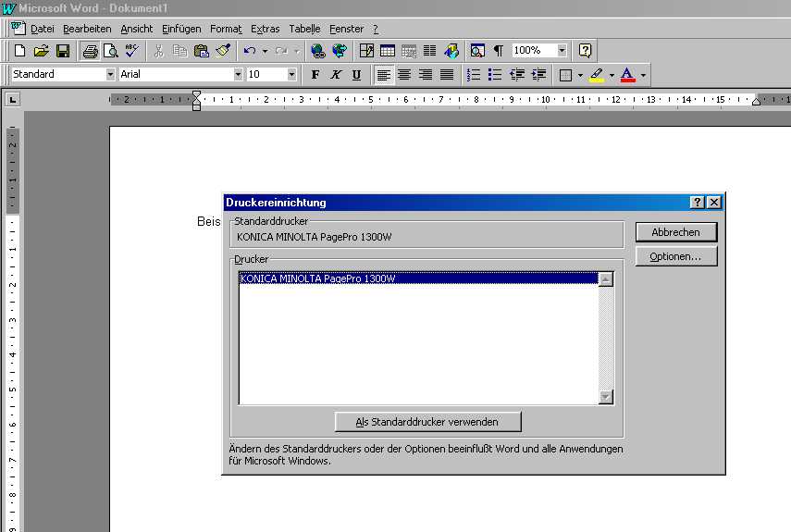
Task: Open the Extras menu
Action: (x=266, y=30)
